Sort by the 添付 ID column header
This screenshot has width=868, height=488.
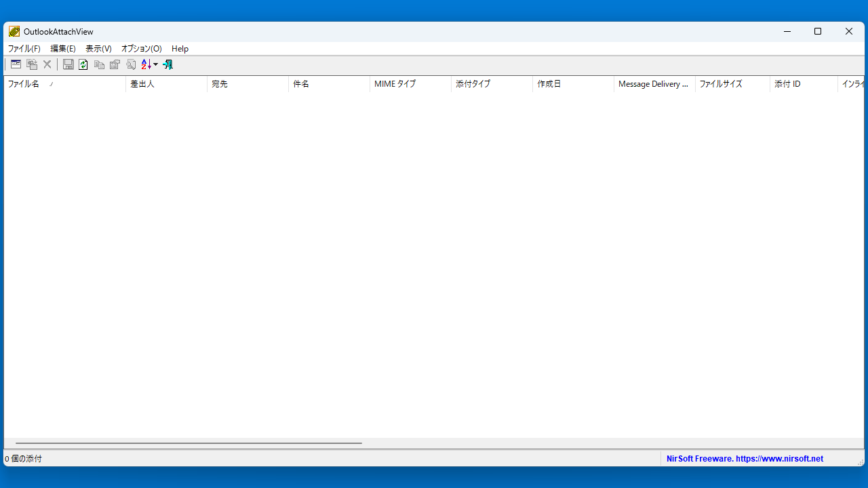(x=804, y=84)
